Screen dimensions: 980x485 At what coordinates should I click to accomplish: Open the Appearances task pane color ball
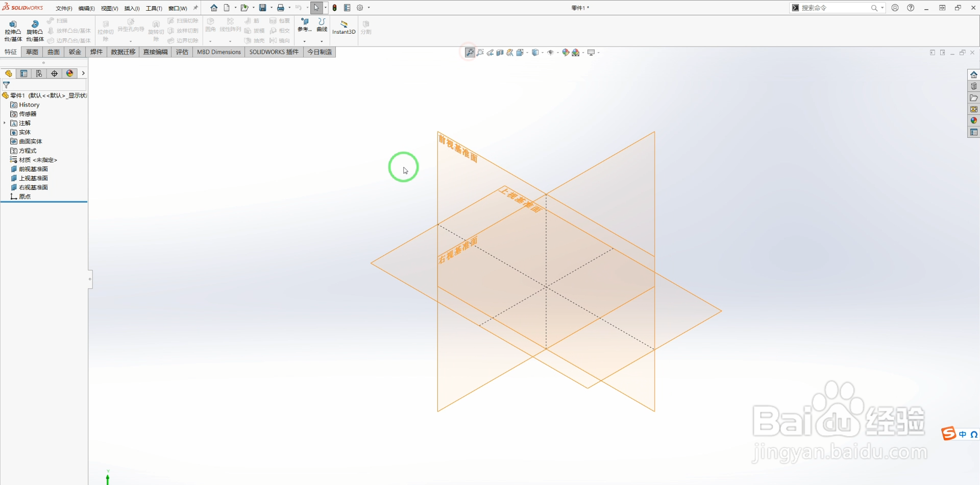(x=974, y=120)
